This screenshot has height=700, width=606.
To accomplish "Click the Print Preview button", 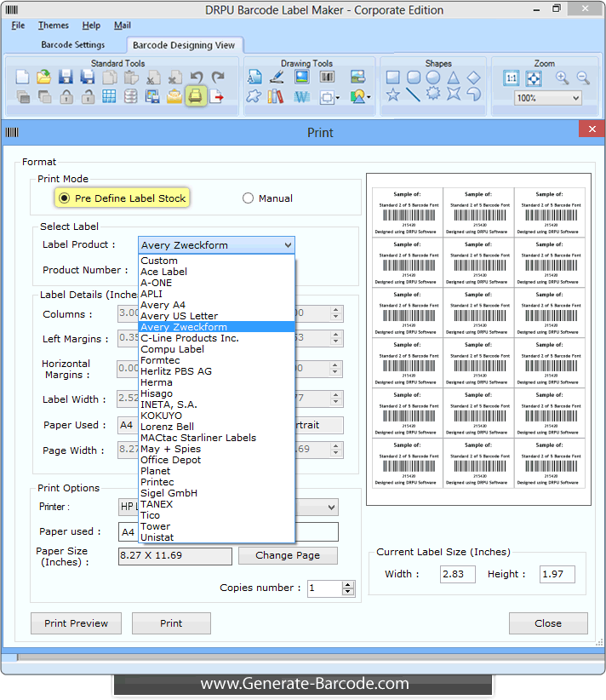I will point(76,623).
